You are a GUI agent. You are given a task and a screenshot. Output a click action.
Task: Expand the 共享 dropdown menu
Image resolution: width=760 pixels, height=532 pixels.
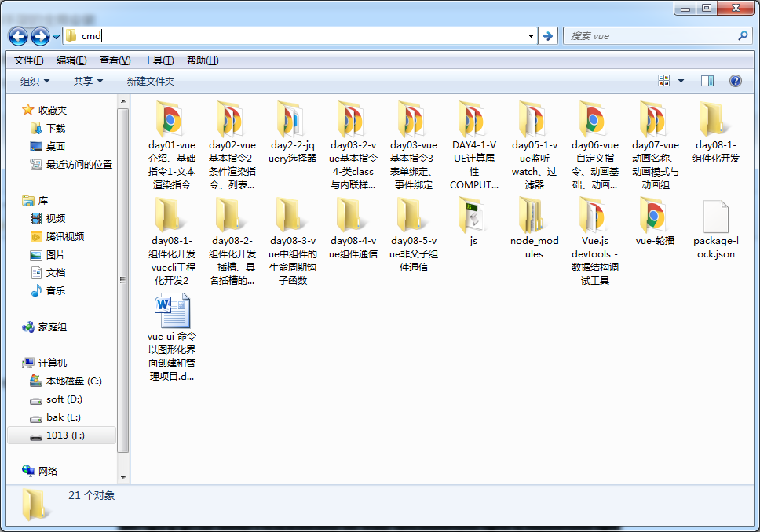pyautogui.click(x=88, y=82)
